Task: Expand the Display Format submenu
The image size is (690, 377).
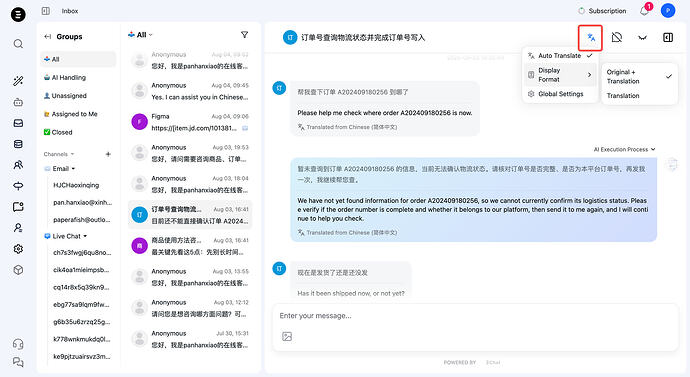Action: tap(560, 75)
